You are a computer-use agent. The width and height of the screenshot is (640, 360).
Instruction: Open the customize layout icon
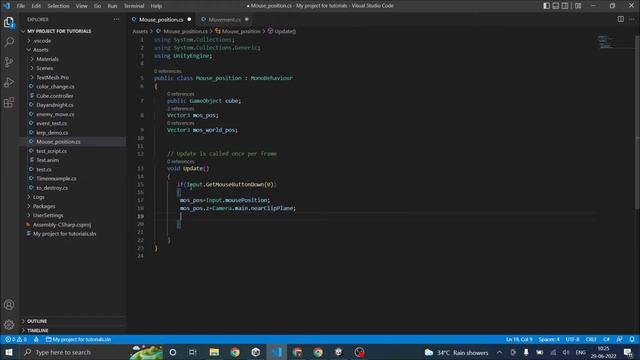578,6
